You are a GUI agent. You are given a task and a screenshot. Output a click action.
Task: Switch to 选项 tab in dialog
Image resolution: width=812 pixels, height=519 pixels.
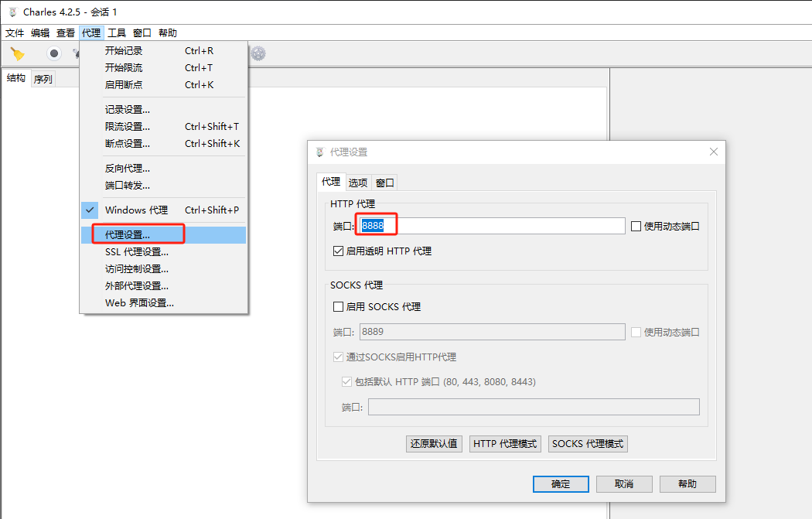pyautogui.click(x=358, y=183)
